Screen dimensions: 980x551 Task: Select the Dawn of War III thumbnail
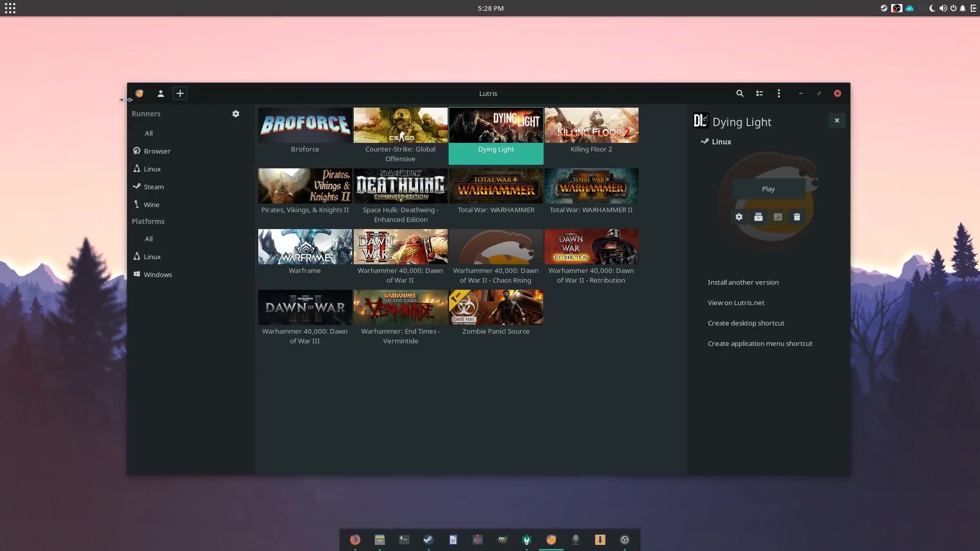click(x=305, y=307)
